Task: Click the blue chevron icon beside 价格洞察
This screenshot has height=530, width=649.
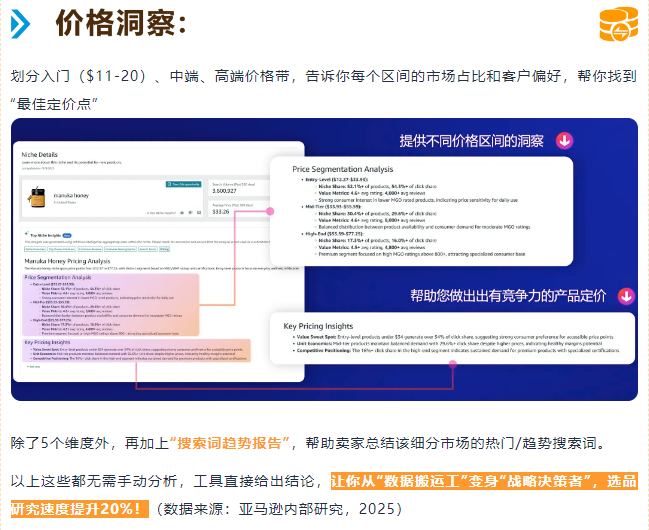Action: click(20, 25)
